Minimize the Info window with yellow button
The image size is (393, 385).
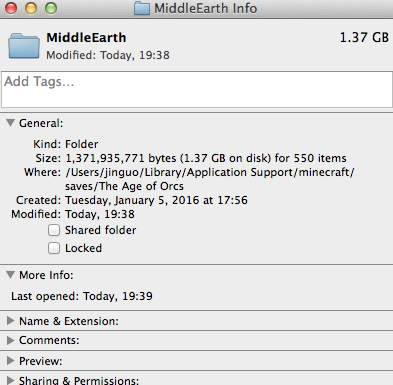click(31, 8)
